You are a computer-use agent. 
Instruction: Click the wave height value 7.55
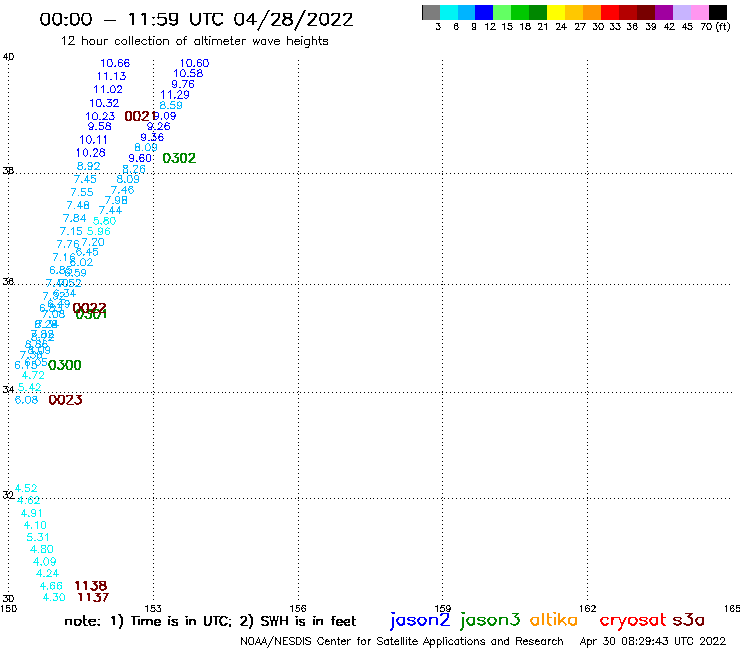pos(82,192)
